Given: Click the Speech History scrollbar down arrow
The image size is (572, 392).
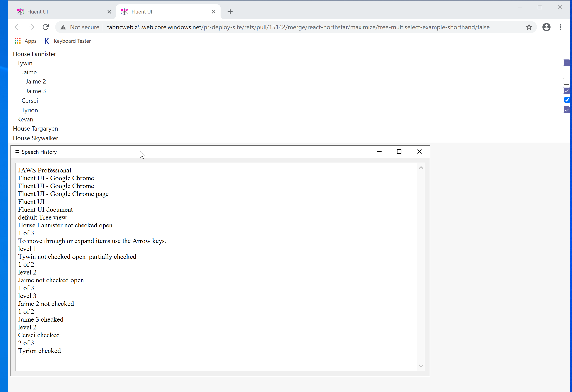Looking at the screenshot, I should (x=421, y=366).
